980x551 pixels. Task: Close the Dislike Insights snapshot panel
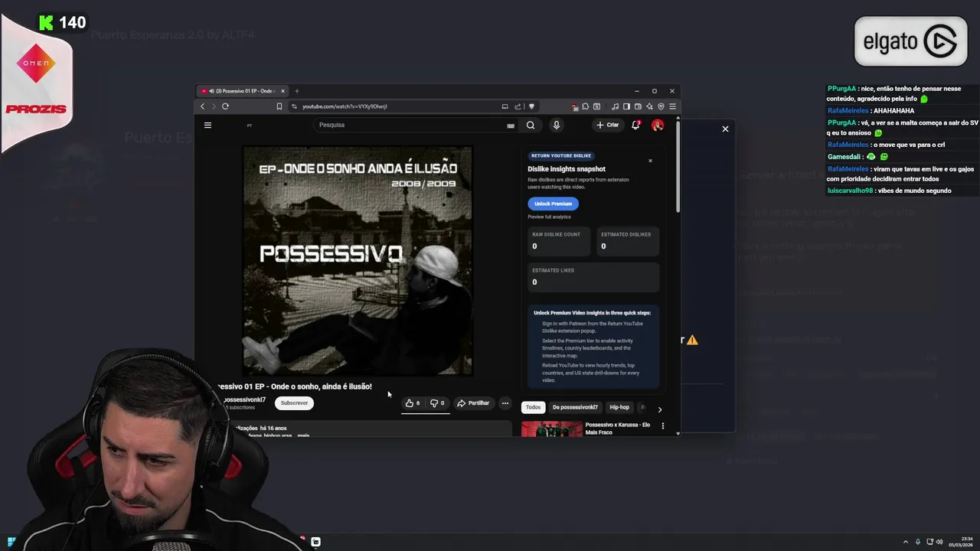coord(650,161)
